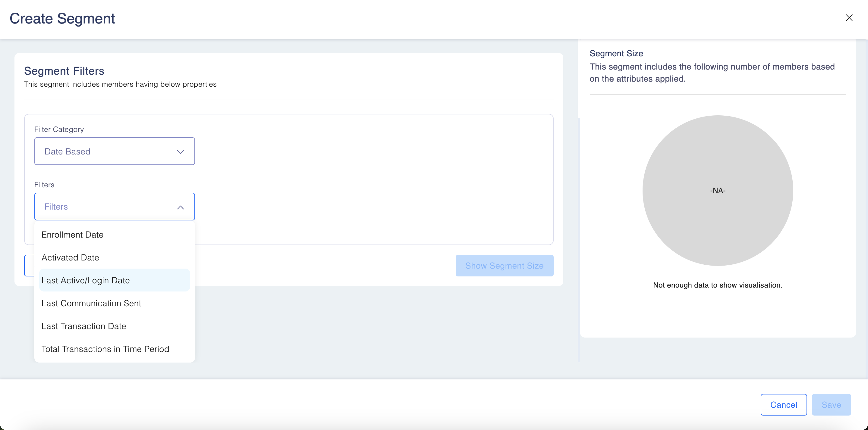Click the Segment Filters heading
The image size is (868, 430).
click(64, 71)
